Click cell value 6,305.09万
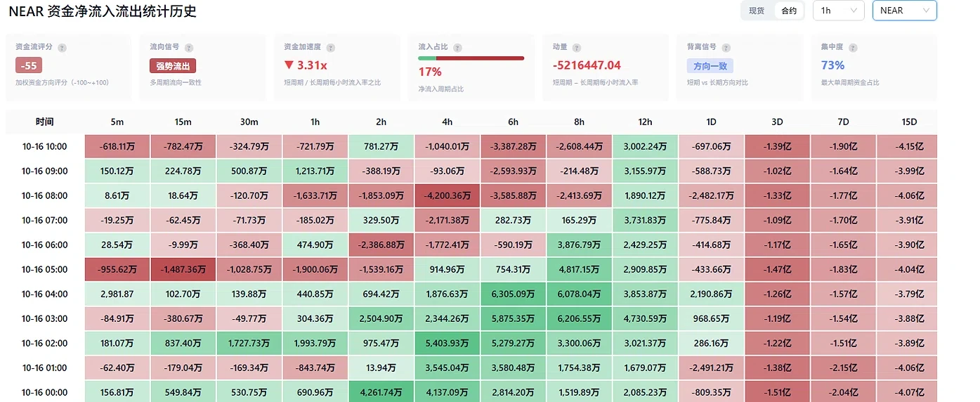 (513, 294)
